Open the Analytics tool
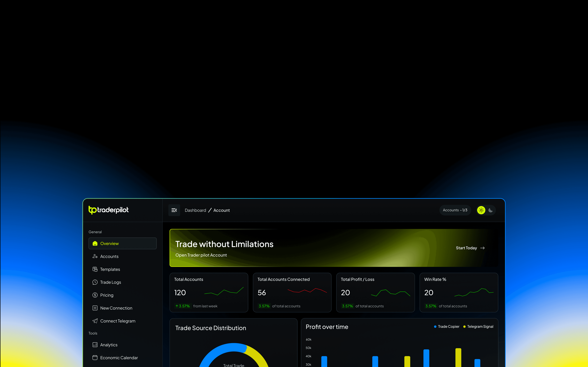This screenshot has width=588, height=367. [123, 345]
